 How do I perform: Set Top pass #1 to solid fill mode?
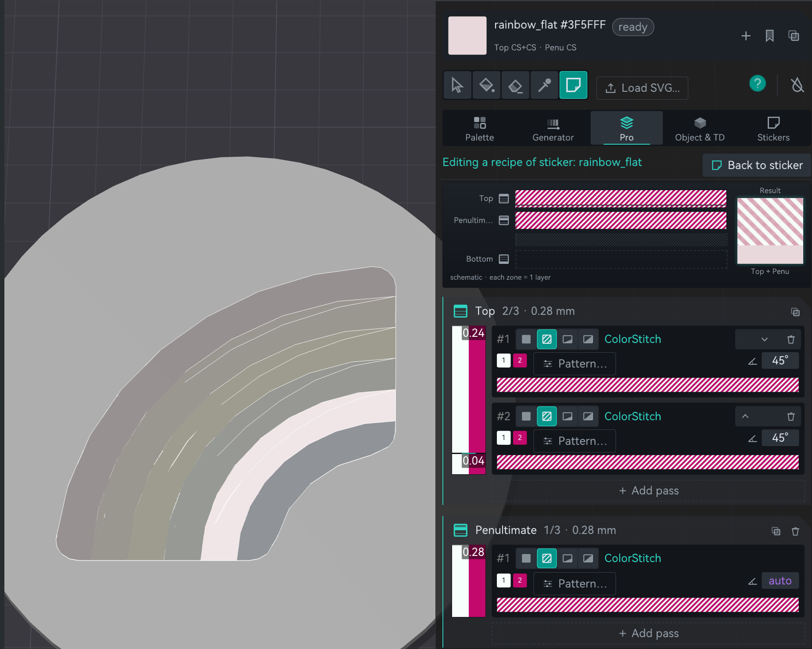pos(526,339)
